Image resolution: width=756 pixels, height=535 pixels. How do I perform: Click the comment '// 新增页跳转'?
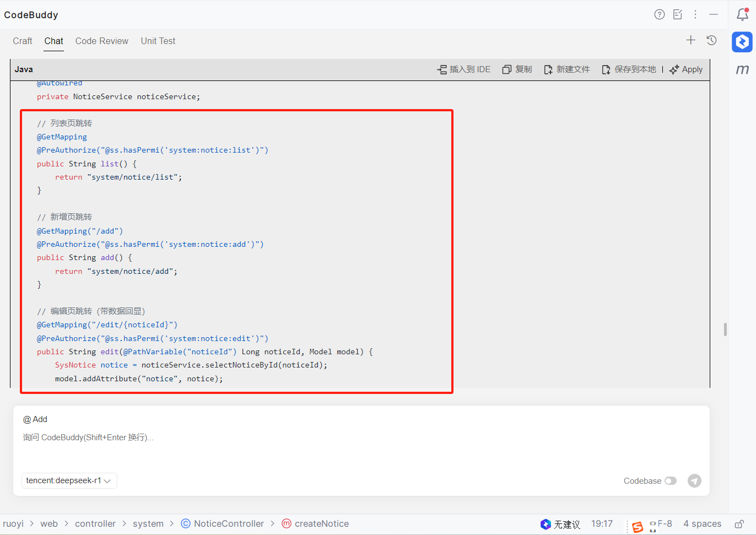click(x=64, y=217)
